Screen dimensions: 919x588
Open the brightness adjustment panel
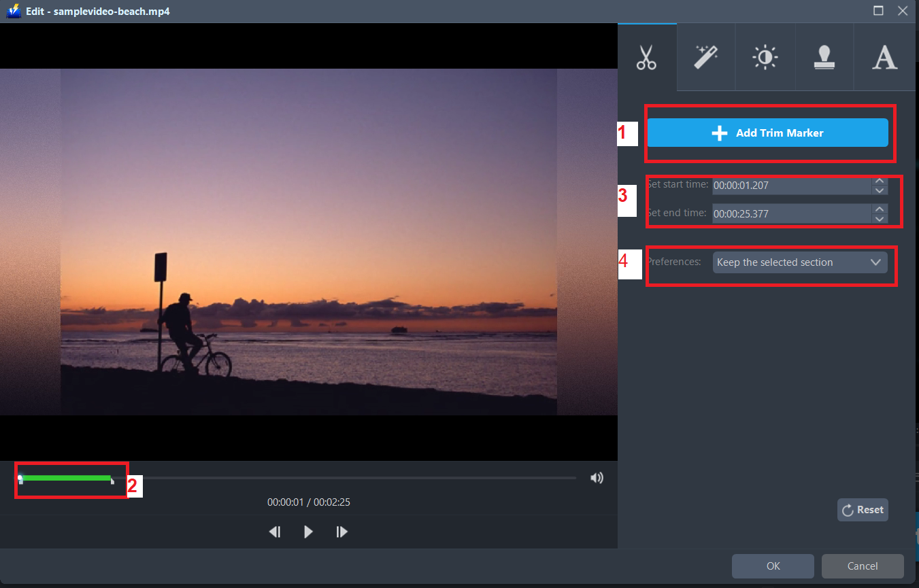[x=765, y=57]
